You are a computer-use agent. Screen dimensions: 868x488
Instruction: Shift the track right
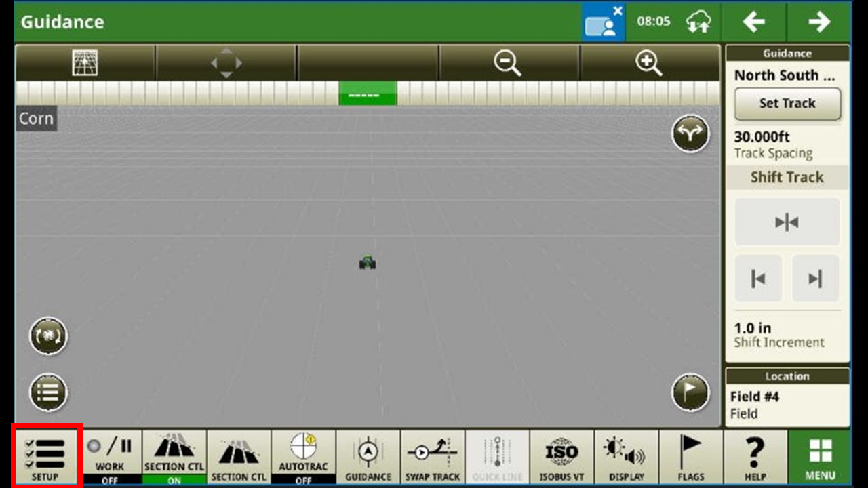[816, 279]
